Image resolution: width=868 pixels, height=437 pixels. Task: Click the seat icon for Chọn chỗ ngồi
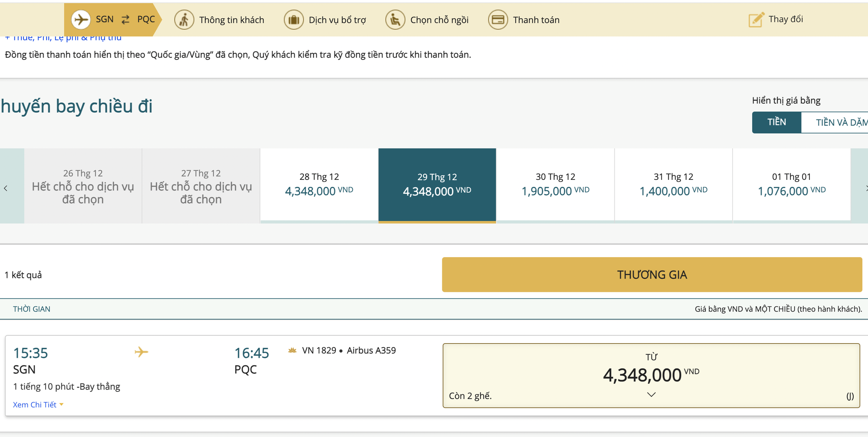click(x=395, y=20)
